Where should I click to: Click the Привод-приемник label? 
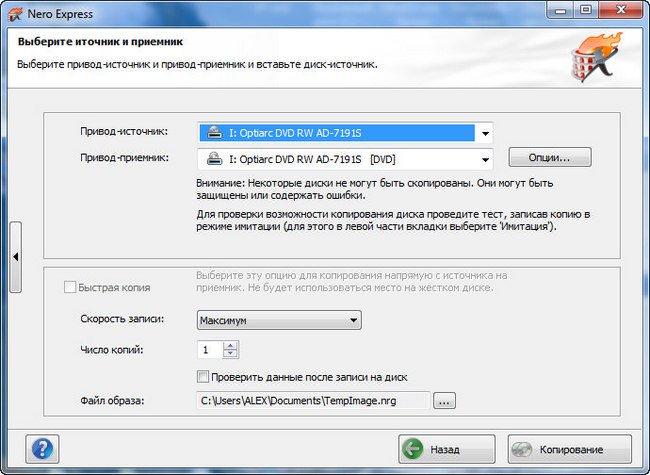[124, 158]
